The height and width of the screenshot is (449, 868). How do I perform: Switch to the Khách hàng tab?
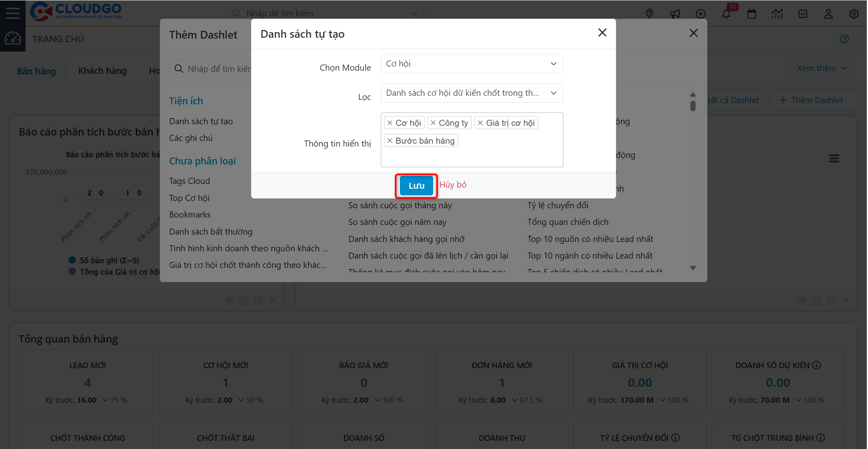click(102, 70)
